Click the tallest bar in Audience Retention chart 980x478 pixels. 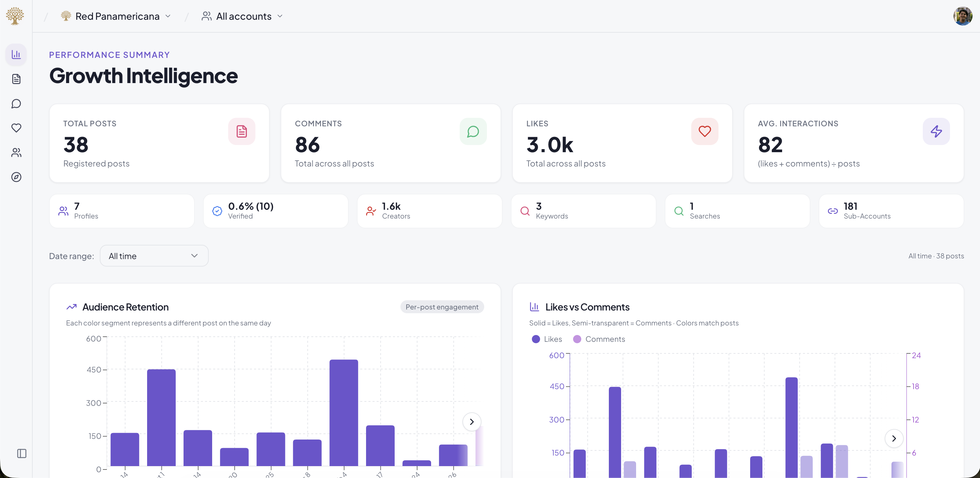point(344,413)
